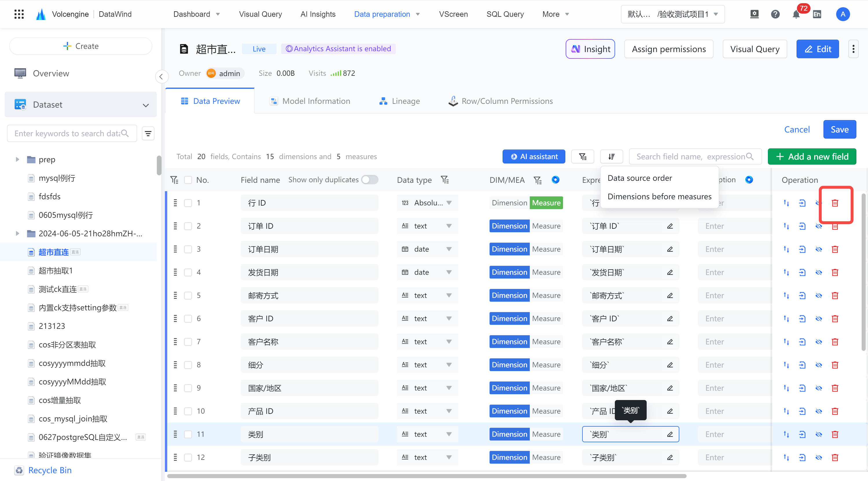Switch 订单 ID to Measure
This screenshot has width=868, height=481.
(546, 226)
